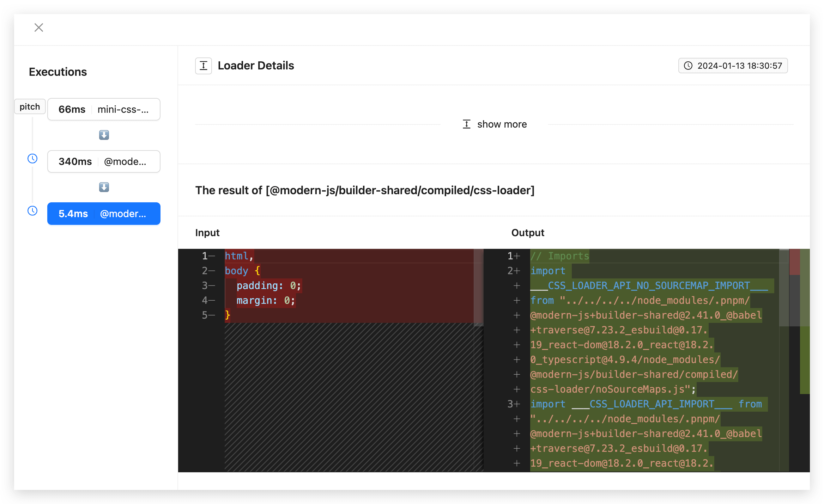824x504 pixels.
Task: Click the pitch tag label
Action: click(30, 106)
